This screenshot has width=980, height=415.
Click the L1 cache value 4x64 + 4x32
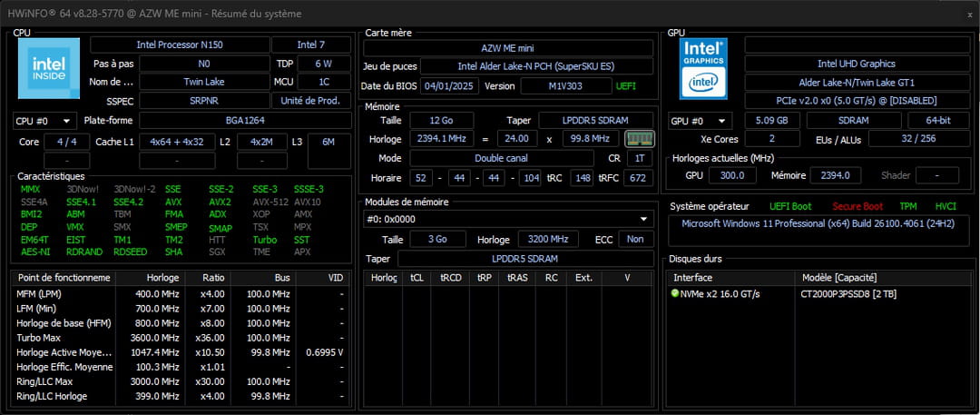tap(177, 142)
